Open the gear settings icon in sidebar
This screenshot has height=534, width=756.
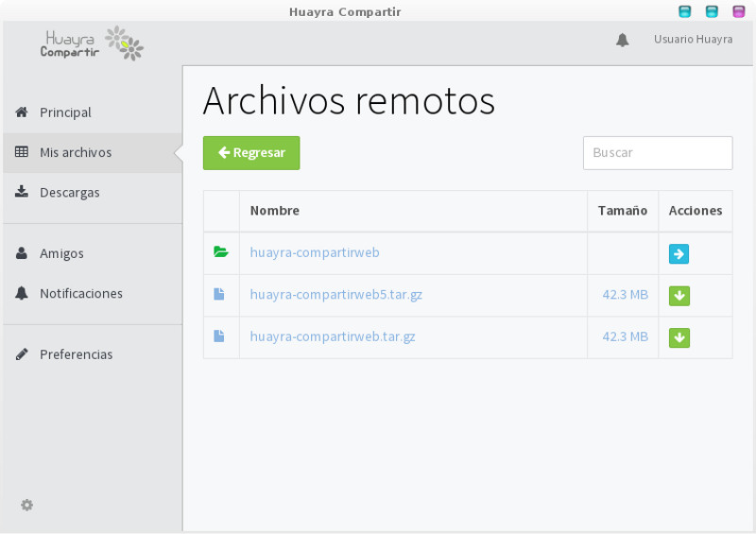(27, 505)
